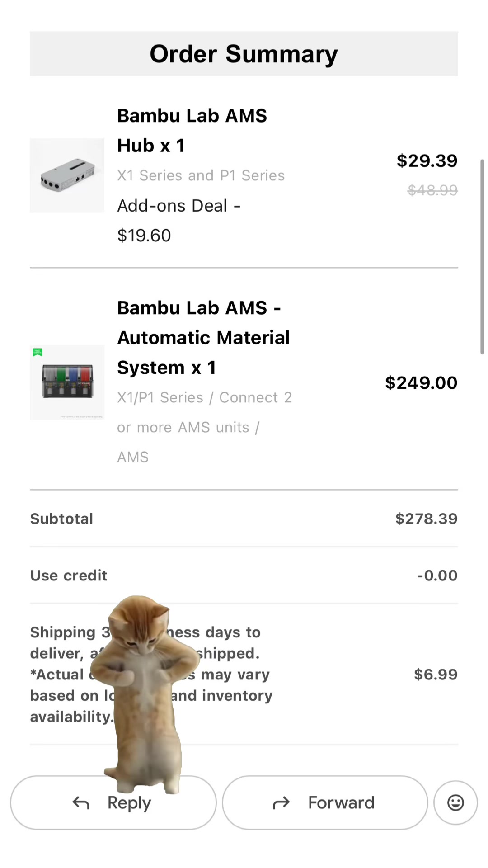
Task: Select the struck-through $48.99 price
Action: [x=432, y=190]
